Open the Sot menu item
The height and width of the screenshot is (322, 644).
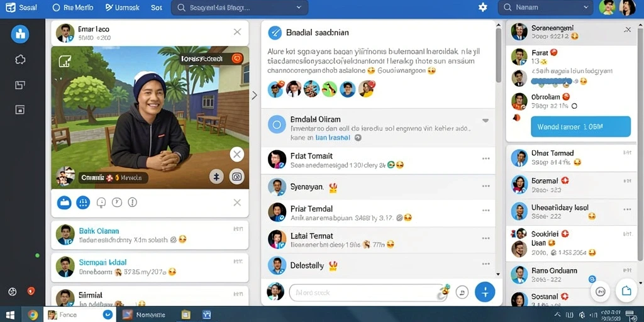[157, 8]
